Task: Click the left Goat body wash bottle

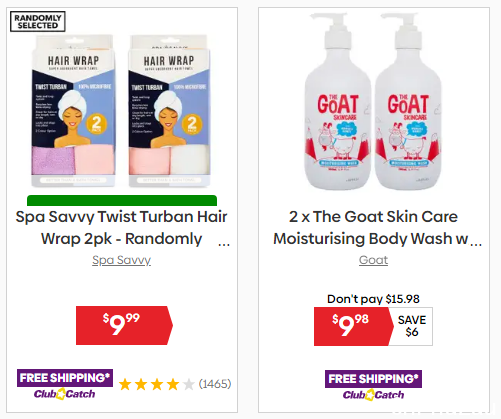Action: (x=337, y=102)
